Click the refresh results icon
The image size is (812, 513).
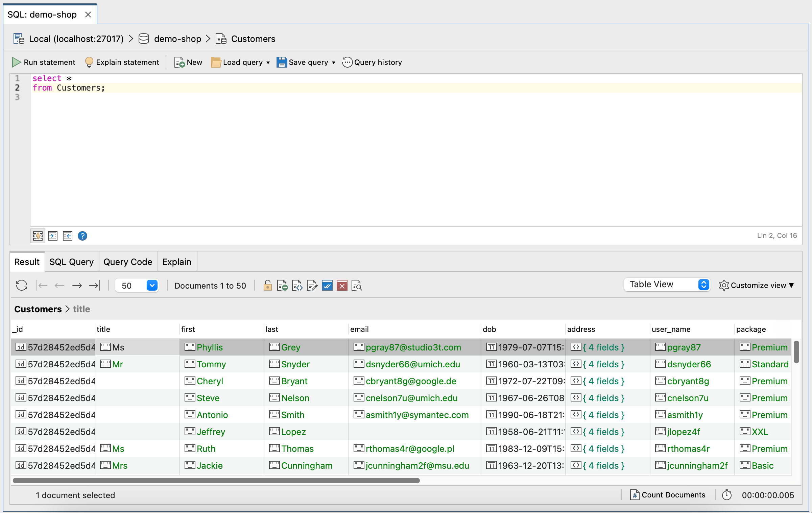click(x=21, y=286)
